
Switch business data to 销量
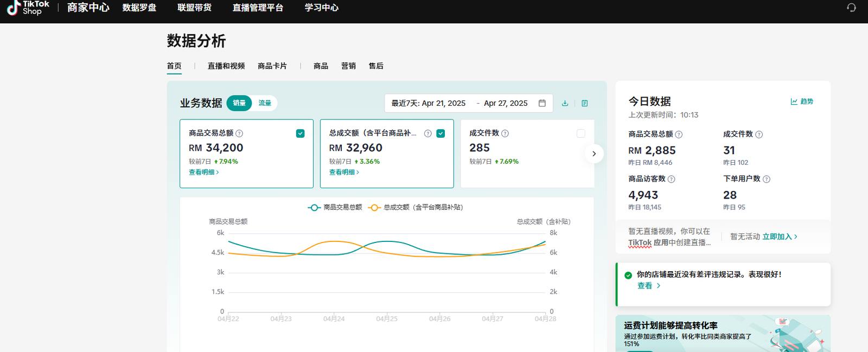(x=239, y=103)
